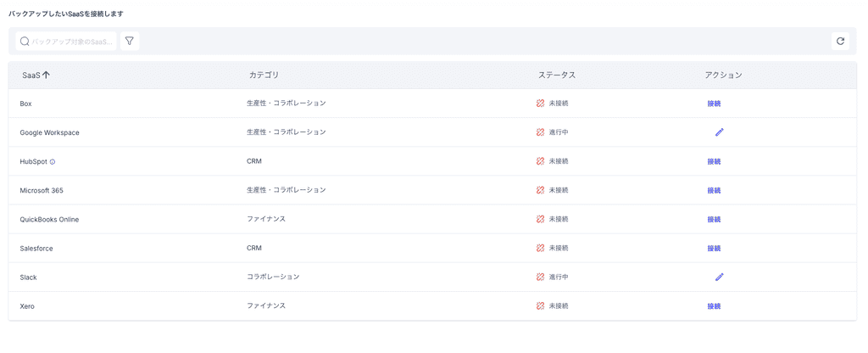Select the QuickBooks Online name

pos(49,220)
